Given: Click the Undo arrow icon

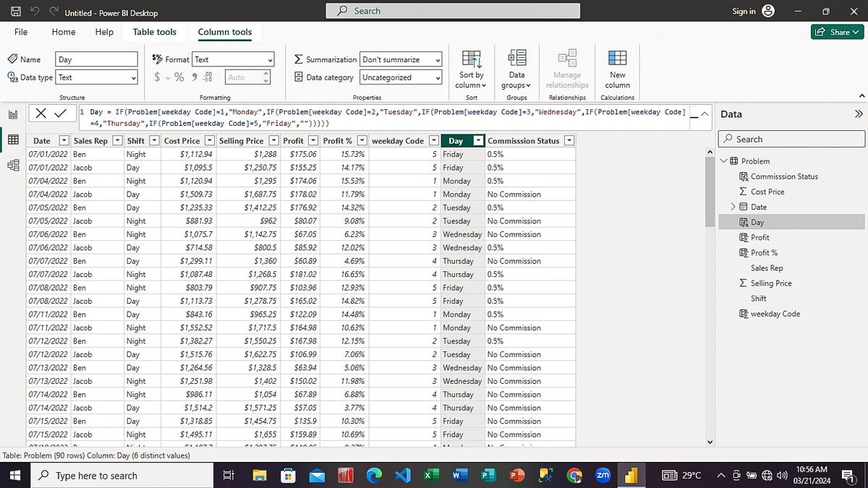Looking at the screenshot, I should [35, 12].
